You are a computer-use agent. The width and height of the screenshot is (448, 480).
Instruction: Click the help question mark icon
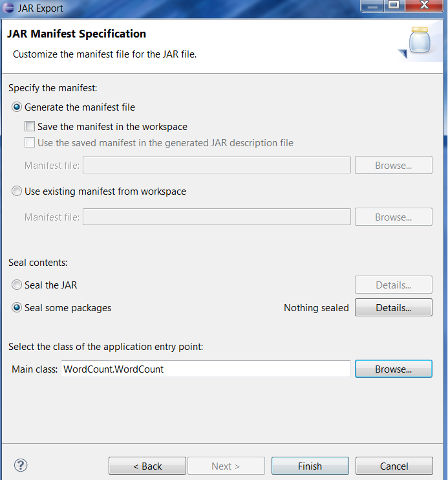point(21,465)
